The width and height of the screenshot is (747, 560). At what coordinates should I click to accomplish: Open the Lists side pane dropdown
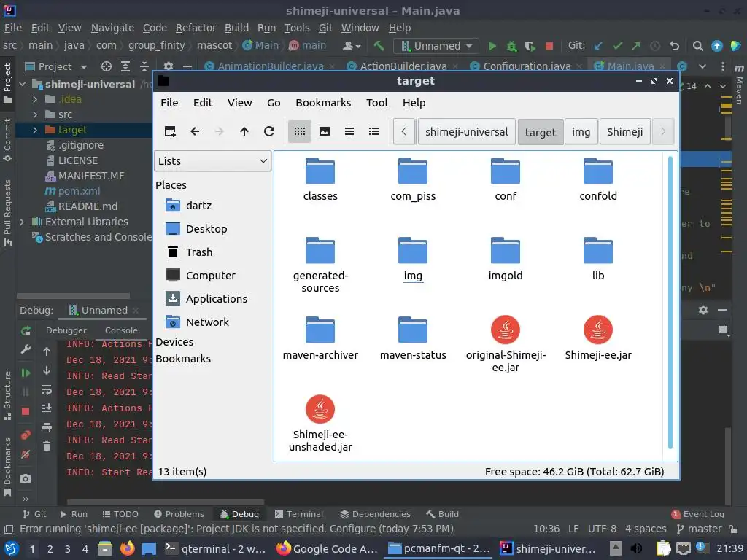tap(212, 161)
